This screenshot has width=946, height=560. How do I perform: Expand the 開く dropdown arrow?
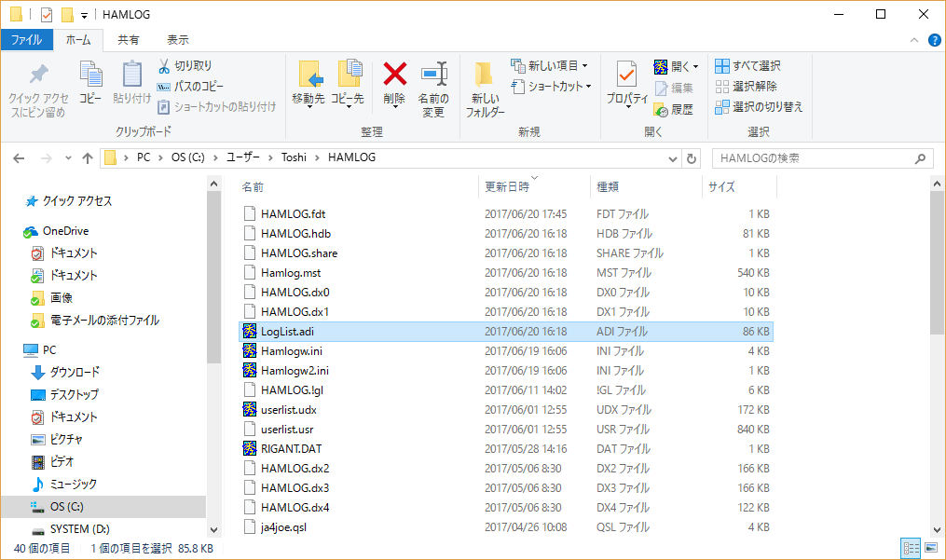[x=695, y=66]
